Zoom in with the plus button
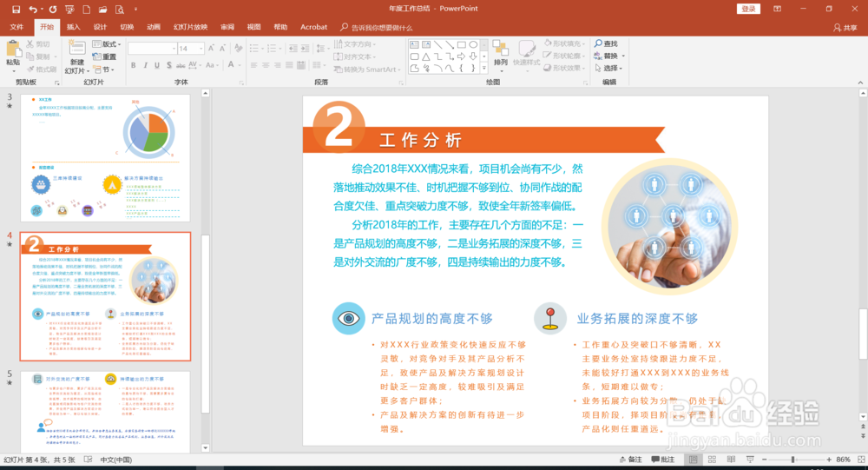868x470 pixels. pos(829,460)
